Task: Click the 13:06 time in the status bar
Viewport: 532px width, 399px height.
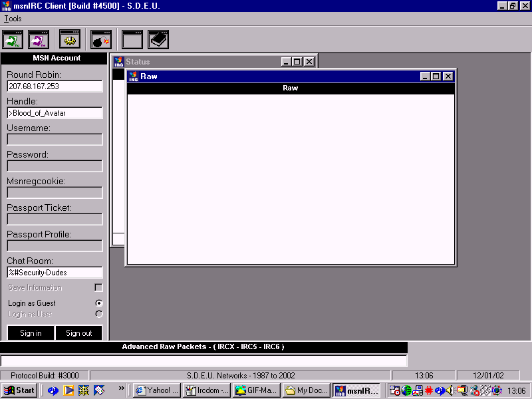Action: (x=424, y=376)
